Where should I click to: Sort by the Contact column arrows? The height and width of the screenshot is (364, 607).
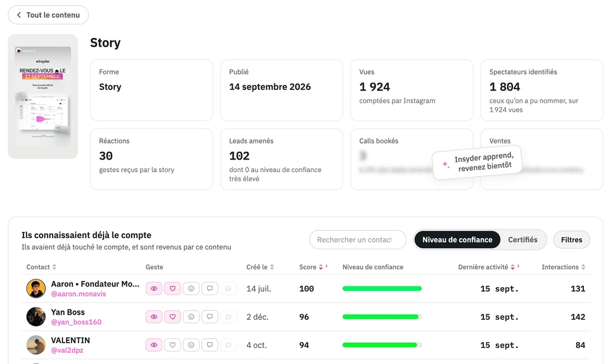coord(54,267)
